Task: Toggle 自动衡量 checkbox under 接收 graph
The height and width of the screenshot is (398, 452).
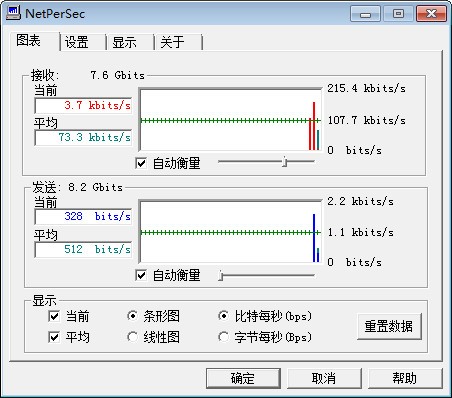Action: [141, 163]
